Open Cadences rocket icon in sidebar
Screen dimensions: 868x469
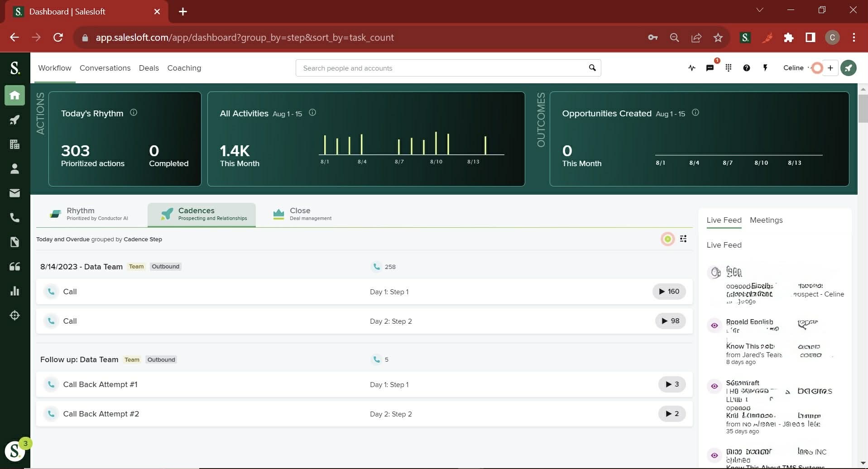point(14,120)
